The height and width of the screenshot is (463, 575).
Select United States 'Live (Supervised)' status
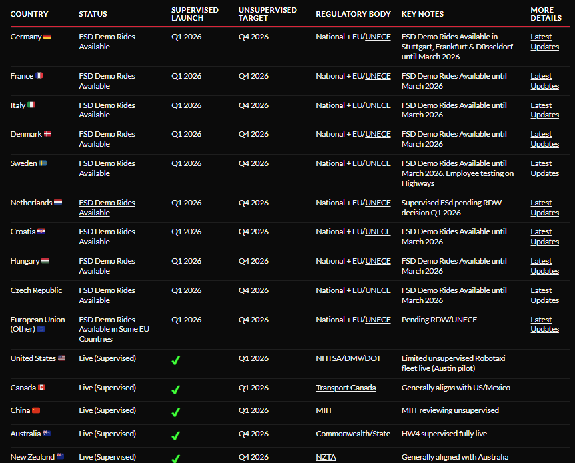coord(107,358)
